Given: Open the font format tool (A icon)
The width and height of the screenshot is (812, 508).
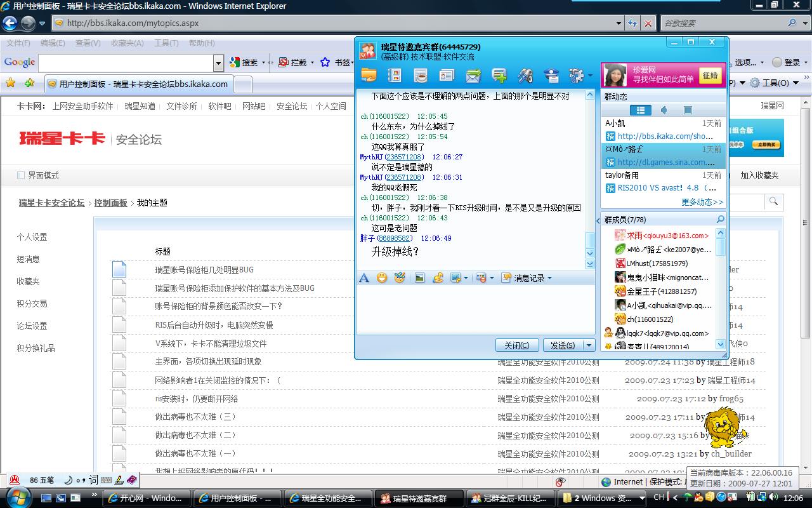Looking at the screenshot, I should pyautogui.click(x=364, y=277).
